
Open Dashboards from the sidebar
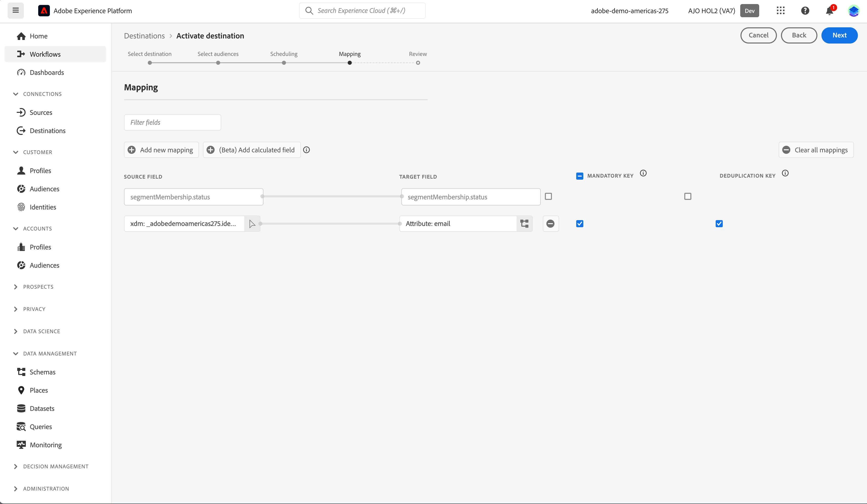[55, 73]
